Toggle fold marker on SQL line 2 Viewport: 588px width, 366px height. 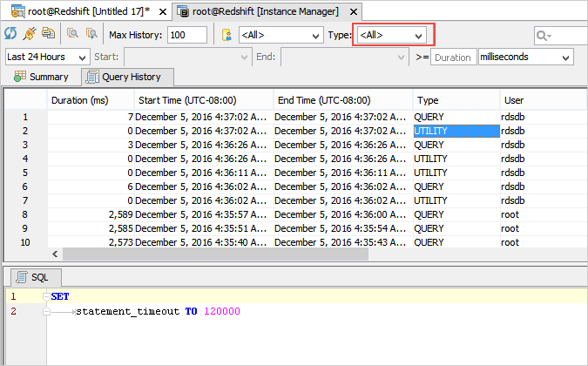point(46,311)
